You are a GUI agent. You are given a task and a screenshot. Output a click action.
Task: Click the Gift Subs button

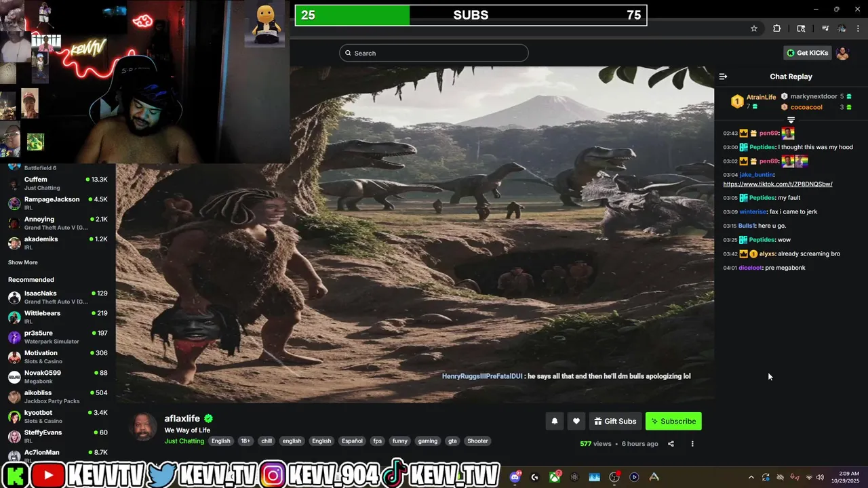click(615, 421)
